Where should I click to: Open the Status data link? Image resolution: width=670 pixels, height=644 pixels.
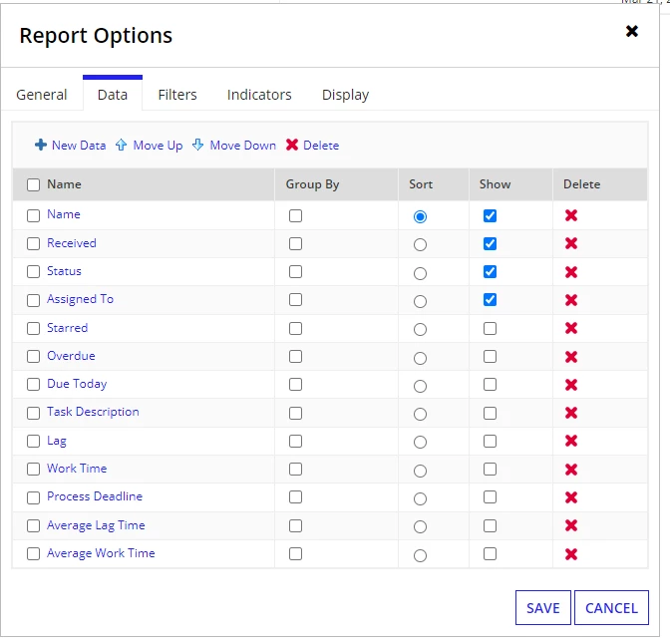click(x=64, y=271)
